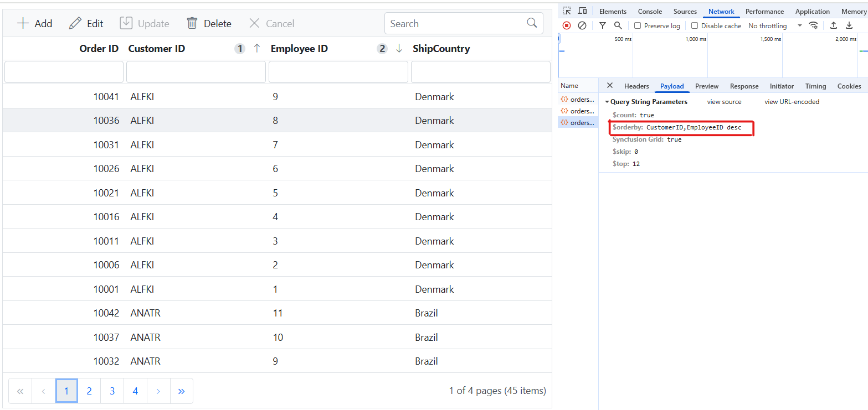Switch to the Console tab
The height and width of the screenshot is (410, 868).
[x=649, y=11]
